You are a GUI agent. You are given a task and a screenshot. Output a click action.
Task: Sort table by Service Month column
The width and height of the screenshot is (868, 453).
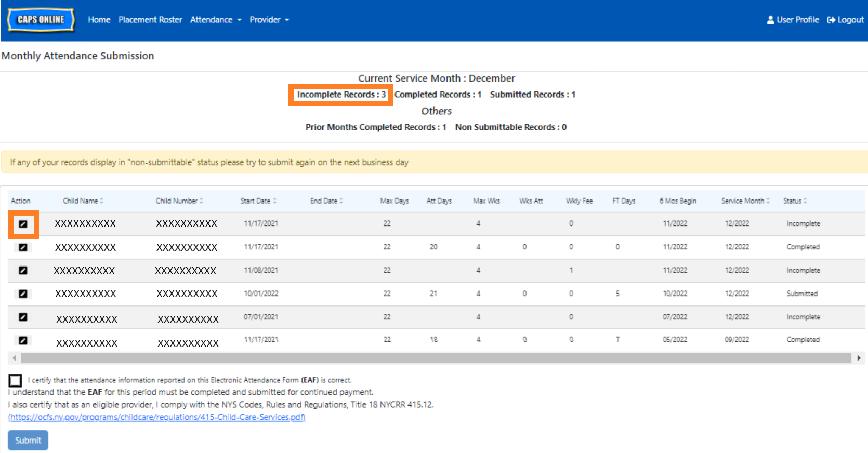point(745,201)
